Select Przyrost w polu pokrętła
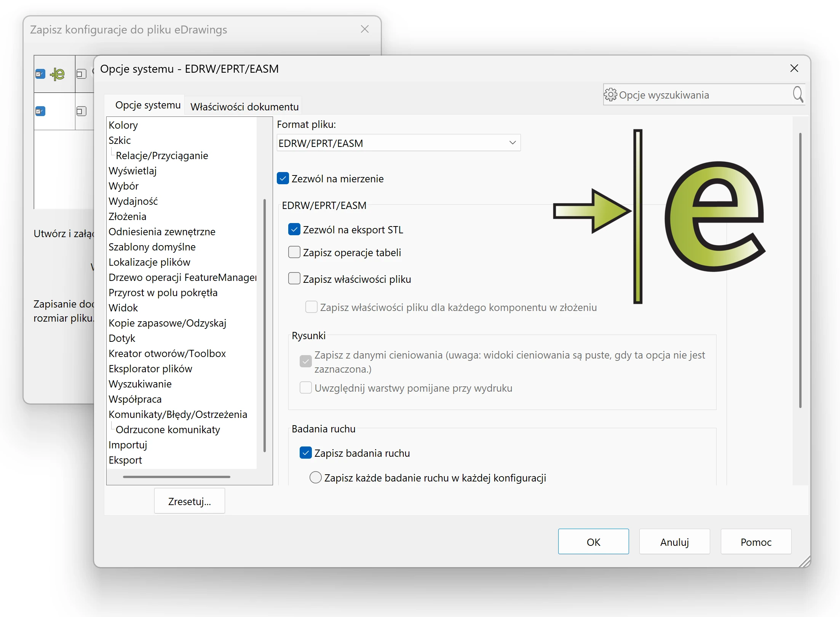 163,293
